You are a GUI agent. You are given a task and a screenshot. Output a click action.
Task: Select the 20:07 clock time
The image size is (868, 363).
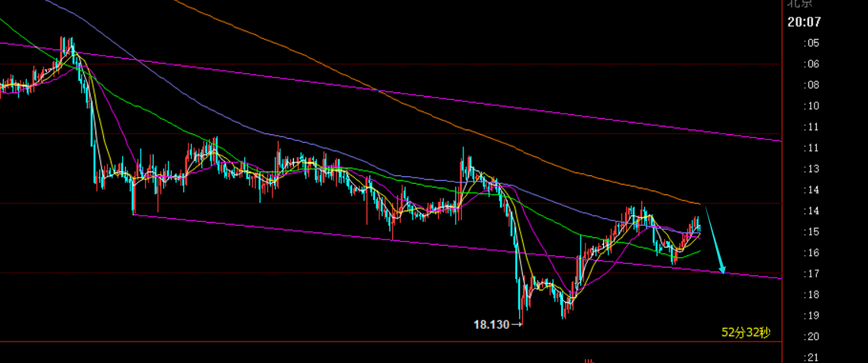(x=804, y=22)
